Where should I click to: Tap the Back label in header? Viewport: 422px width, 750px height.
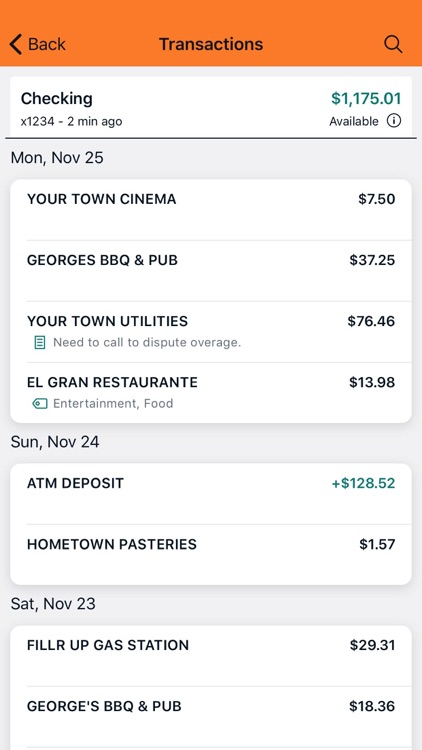coord(46,44)
